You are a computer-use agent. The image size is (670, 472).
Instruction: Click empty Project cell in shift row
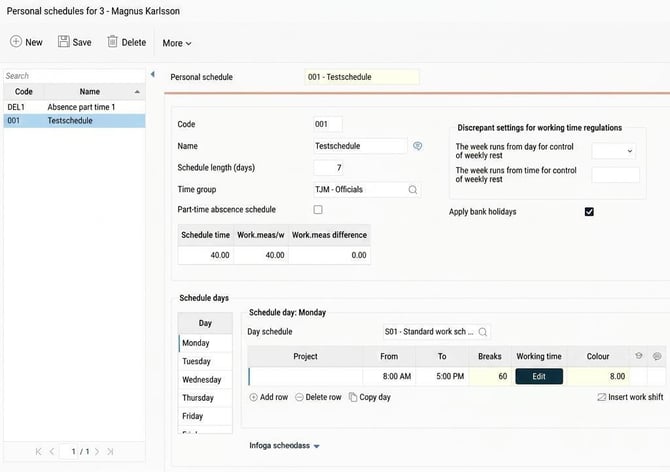click(x=306, y=376)
